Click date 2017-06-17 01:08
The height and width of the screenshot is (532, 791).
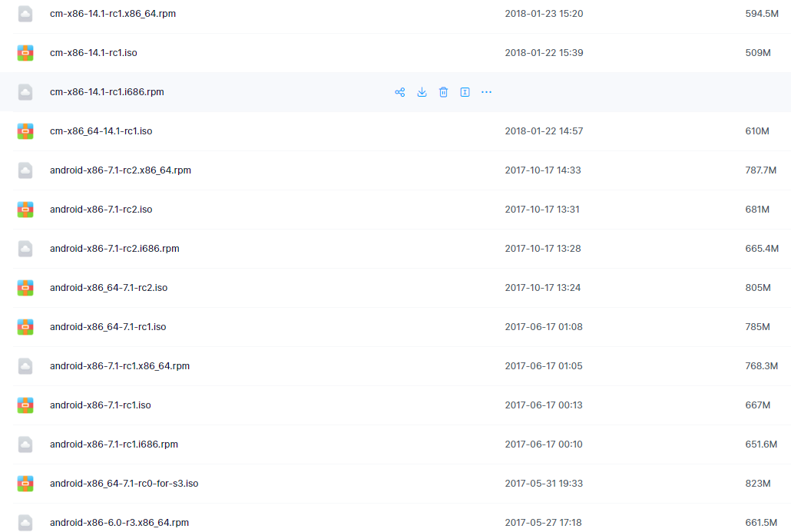pyautogui.click(x=544, y=327)
